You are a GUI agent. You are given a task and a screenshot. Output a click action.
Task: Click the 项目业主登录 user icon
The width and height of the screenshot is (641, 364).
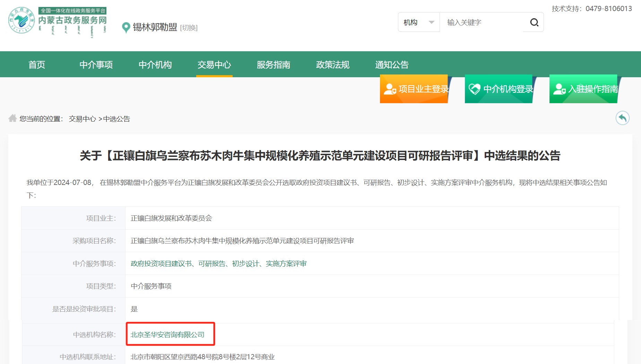[x=390, y=89]
